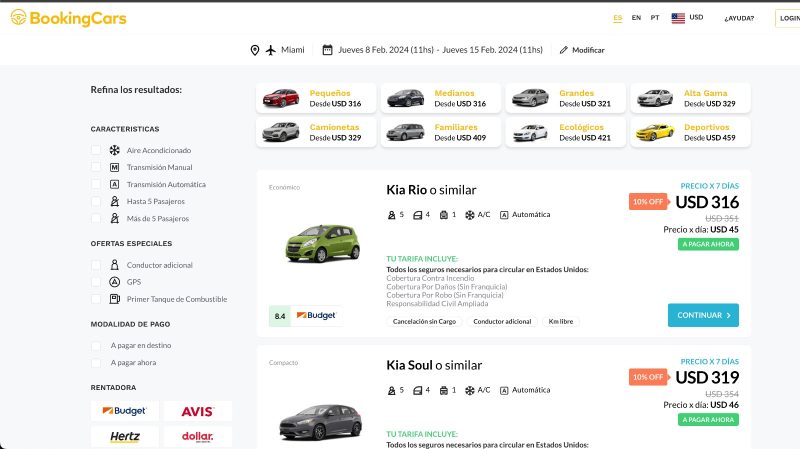
Task: Click the green Kia Rio car image
Action: coord(322,242)
